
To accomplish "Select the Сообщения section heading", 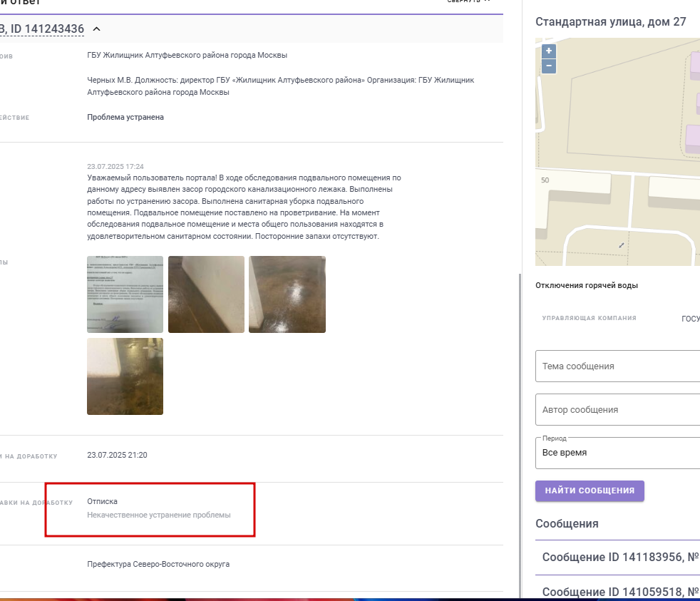I will (x=567, y=524).
